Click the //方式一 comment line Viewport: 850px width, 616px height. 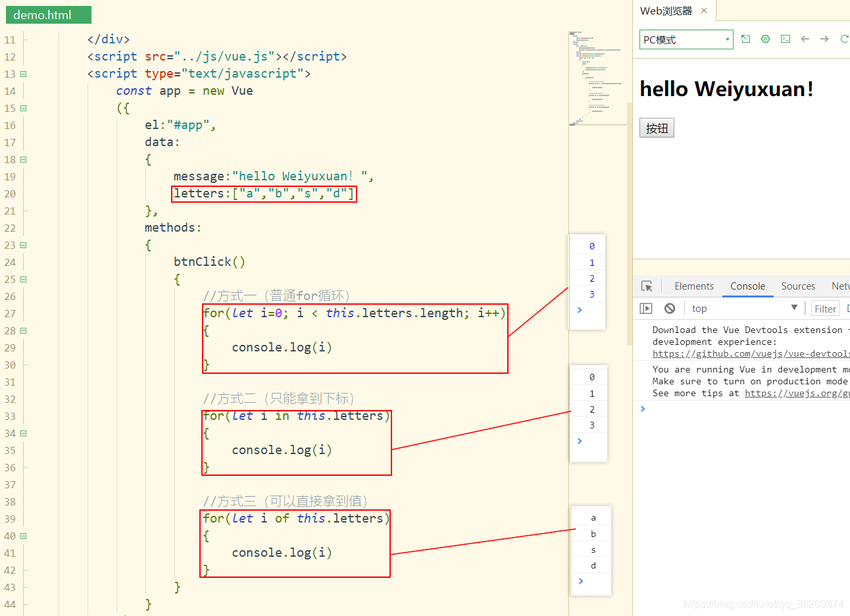278,296
